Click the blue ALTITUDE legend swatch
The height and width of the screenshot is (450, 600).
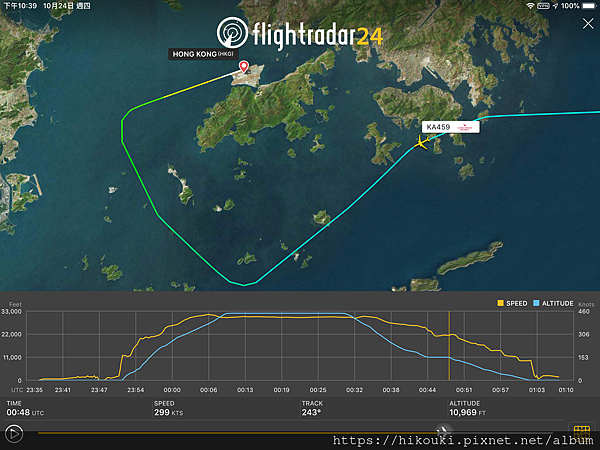pyautogui.click(x=536, y=303)
